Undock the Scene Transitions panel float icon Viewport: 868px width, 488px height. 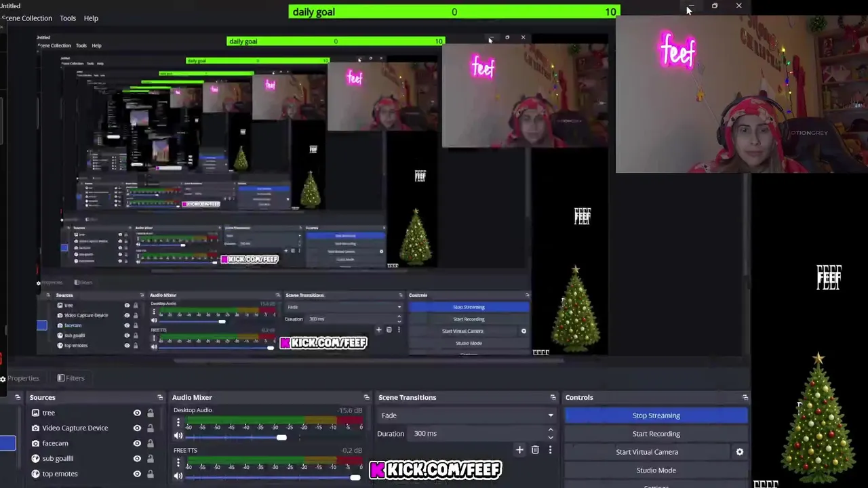pos(553,397)
